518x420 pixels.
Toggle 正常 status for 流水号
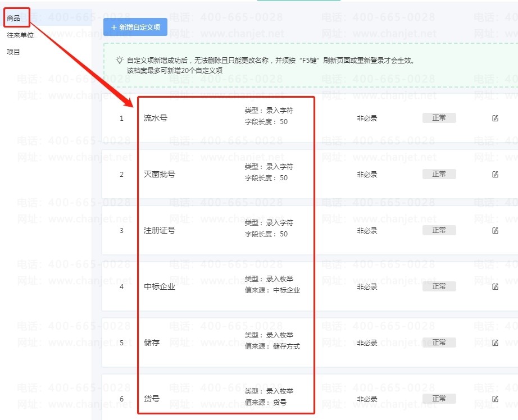point(439,118)
